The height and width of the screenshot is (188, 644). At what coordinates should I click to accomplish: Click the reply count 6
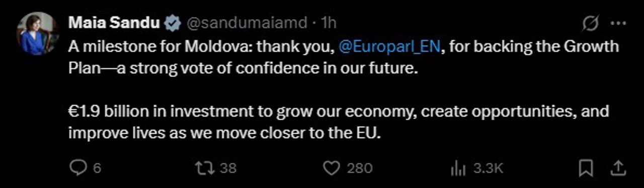point(97,168)
